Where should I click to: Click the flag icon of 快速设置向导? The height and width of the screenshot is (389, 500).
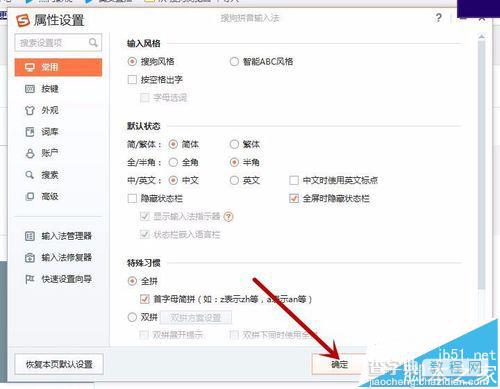(30, 279)
